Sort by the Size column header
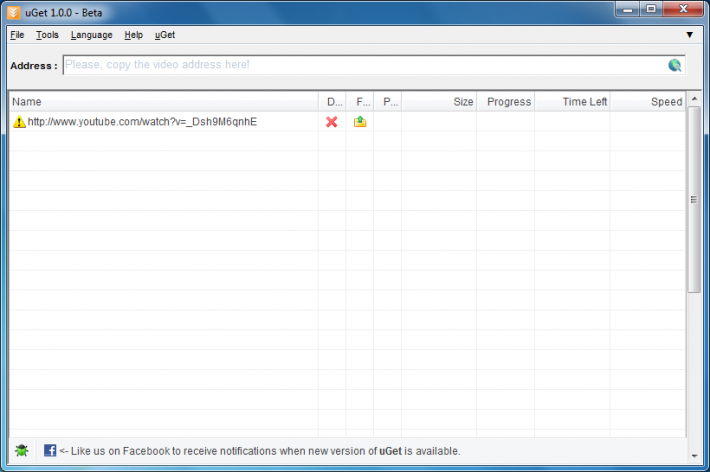Image resolution: width=710 pixels, height=472 pixels. coord(439,101)
